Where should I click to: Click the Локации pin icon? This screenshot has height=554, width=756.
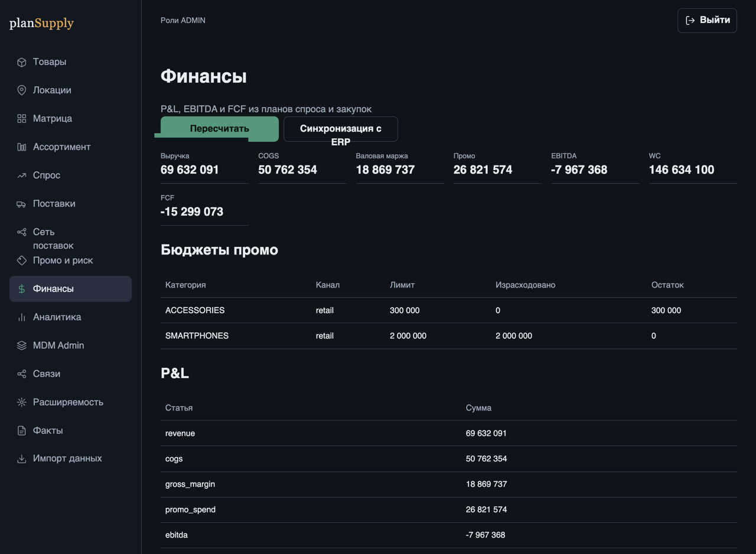pyautogui.click(x=22, y=90)
